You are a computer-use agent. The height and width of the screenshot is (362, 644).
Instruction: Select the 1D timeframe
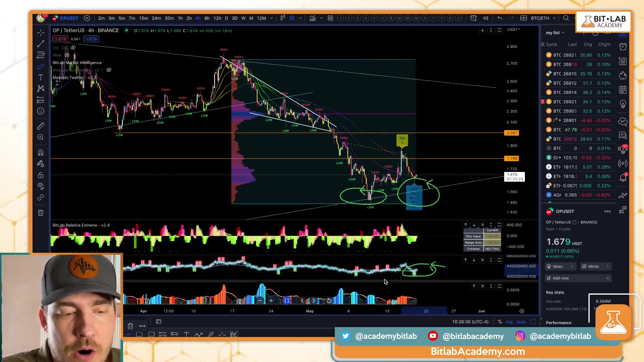click(226, 18)
